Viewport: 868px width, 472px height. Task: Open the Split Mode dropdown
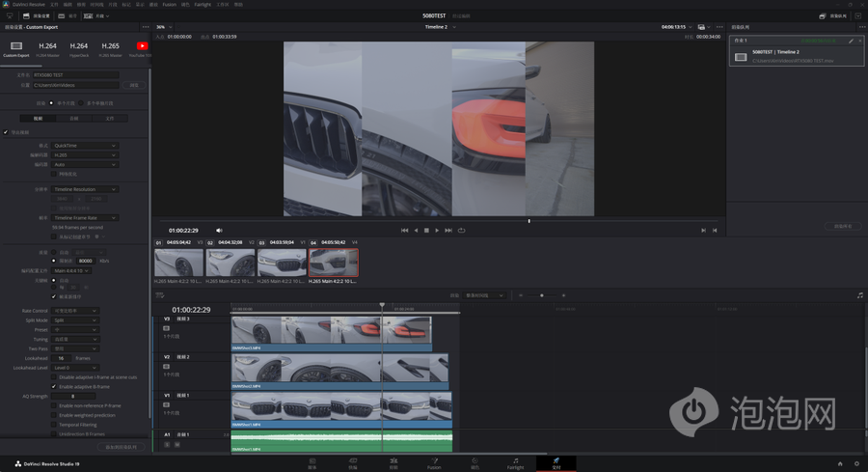pyautogui.click(x=75, y=320)
